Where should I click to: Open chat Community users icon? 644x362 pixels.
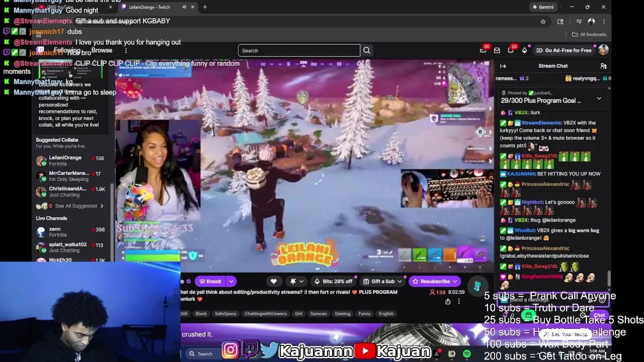pos(603,66)
